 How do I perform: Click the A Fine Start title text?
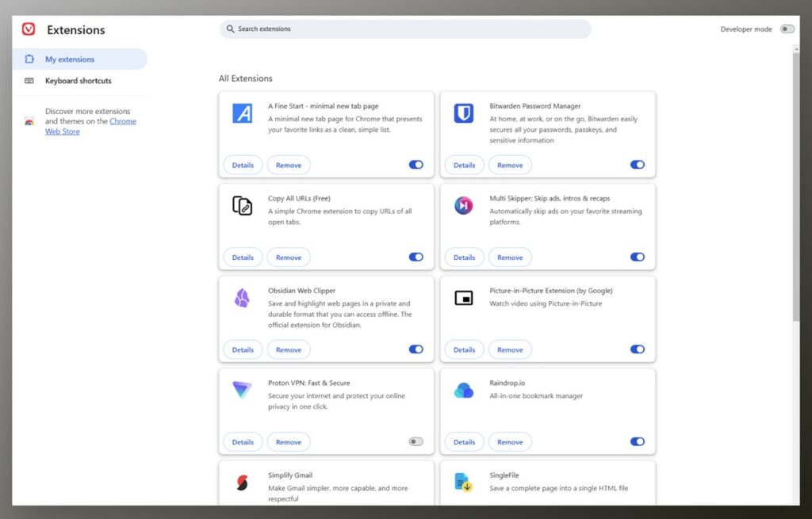coord(324,106)
